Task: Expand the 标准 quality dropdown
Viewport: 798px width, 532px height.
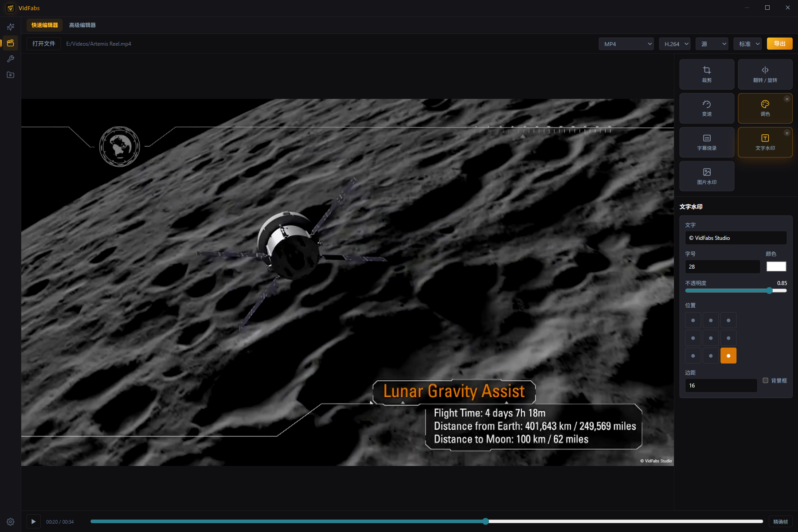Action: 747,44
